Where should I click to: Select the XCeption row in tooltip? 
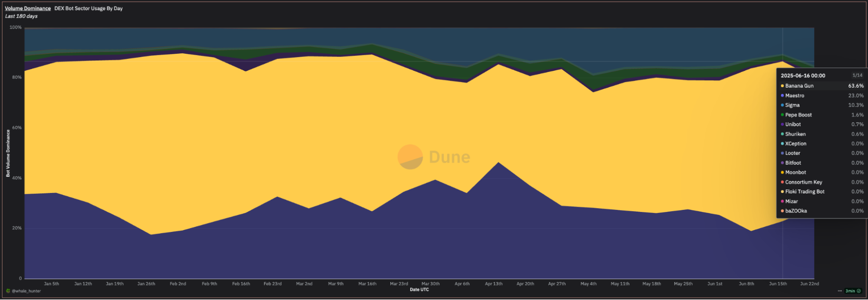pyautogui.click(x=822, y=143)
